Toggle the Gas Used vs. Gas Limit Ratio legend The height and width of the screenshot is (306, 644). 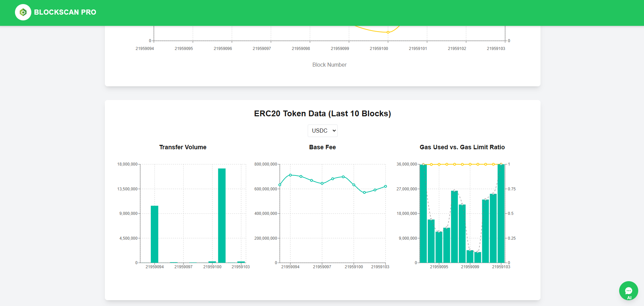click(x=462, y=147)
